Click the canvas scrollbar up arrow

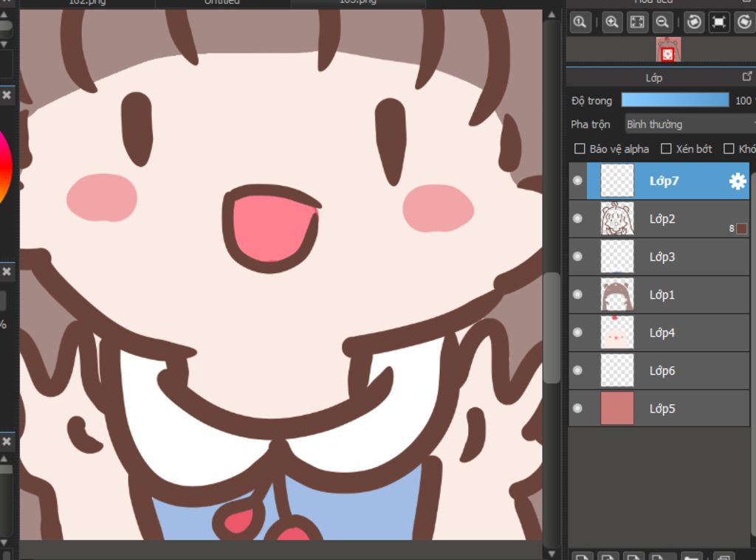(x=551, y=15)
